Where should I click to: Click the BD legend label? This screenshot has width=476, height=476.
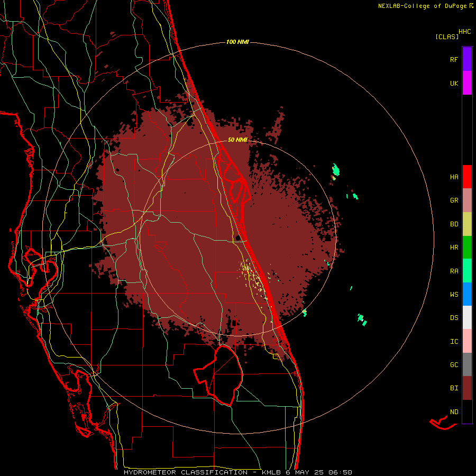tap(454, 224)
